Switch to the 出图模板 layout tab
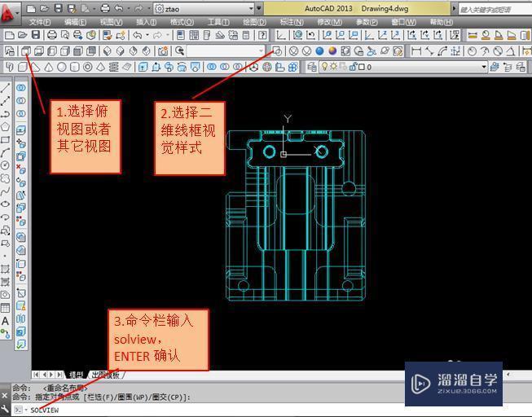The height and width of the screenshot is (417, 532). (x=106, y=375)
